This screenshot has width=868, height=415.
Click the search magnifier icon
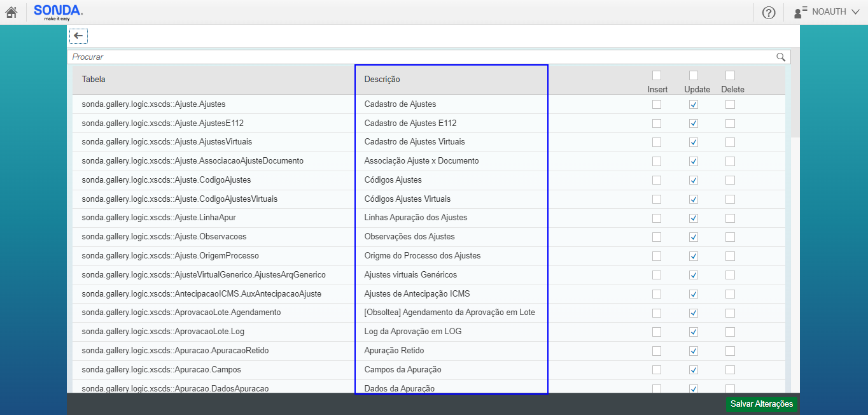click(x=781, y=57)
